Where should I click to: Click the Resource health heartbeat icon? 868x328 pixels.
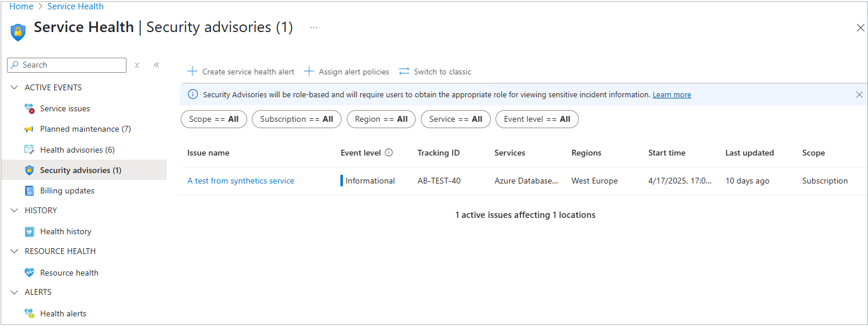tap(29, 273)
